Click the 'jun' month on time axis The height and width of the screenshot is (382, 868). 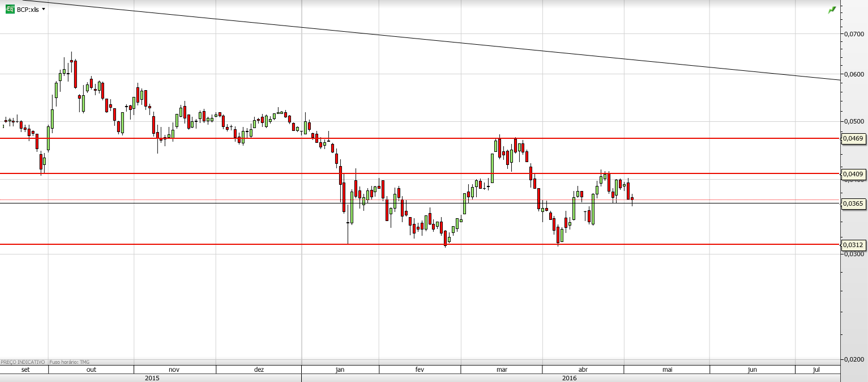(x=752, y=370)
